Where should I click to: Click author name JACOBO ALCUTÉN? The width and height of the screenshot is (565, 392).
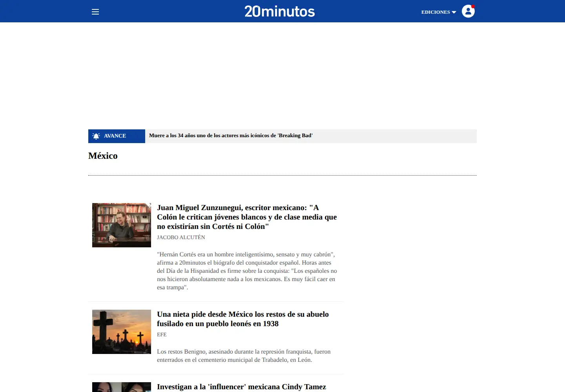pyautogui.click(x=181, y=237)
